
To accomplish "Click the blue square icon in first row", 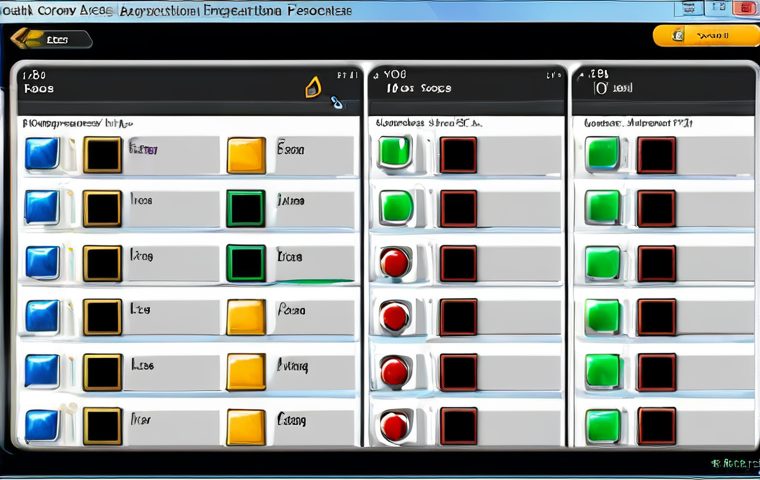I will coord(42,154).
